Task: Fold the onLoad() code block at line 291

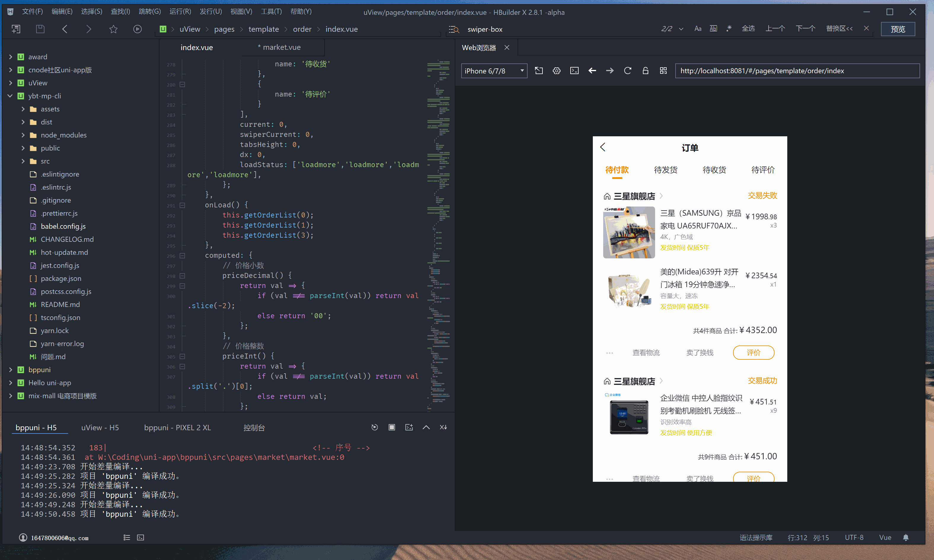Action: click(x=182, y=205)
